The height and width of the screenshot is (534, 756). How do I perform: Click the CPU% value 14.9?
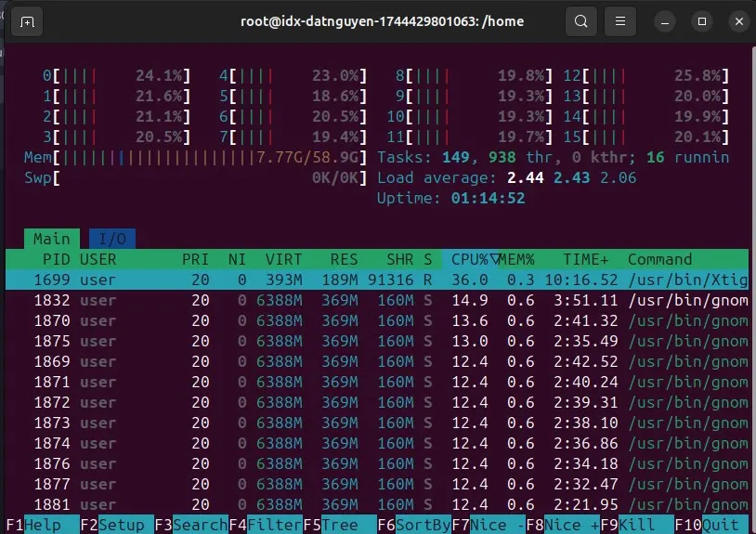[x=470, y=300]
